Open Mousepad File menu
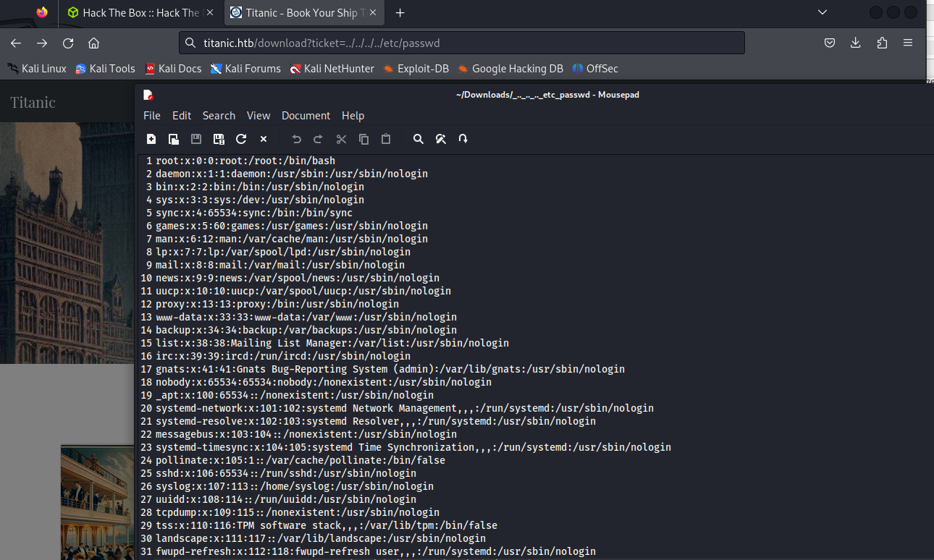The width and height of the screenshot is (934, 560). pyautogui.click(x=152, y=116)
